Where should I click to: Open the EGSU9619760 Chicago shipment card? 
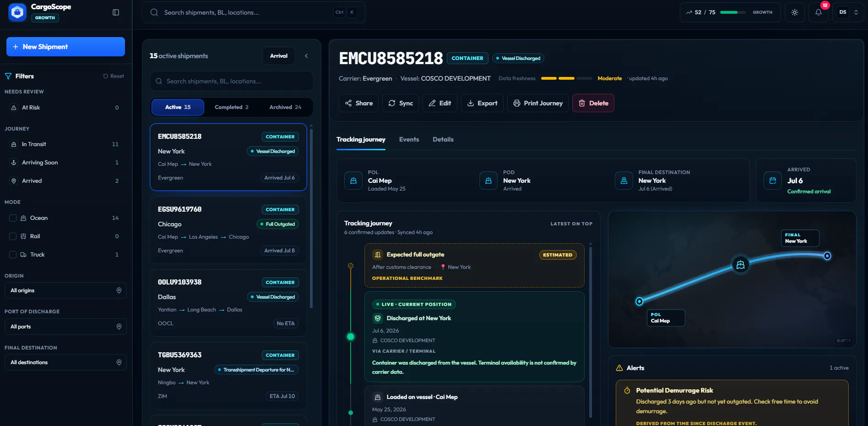coord(228,230)
